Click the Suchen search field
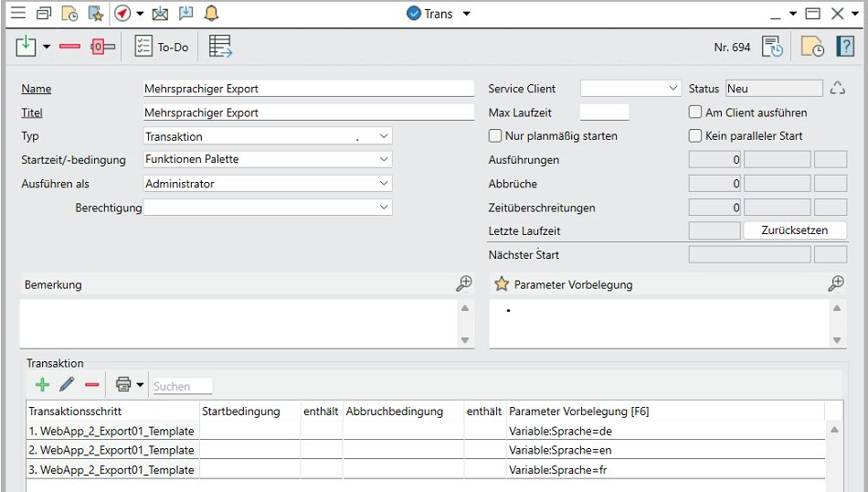This screenshot has height=492, width=868. [182, 386]
